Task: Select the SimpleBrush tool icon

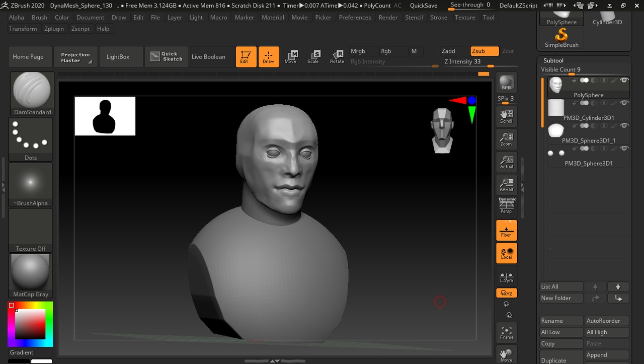Action: click(x=561, y=38)
